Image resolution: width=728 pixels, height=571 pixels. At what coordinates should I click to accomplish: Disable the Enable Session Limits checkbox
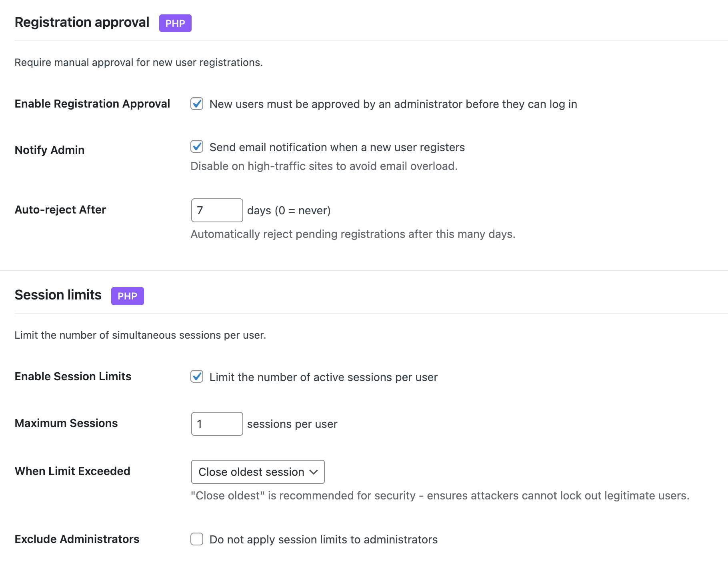pos(197,377)
